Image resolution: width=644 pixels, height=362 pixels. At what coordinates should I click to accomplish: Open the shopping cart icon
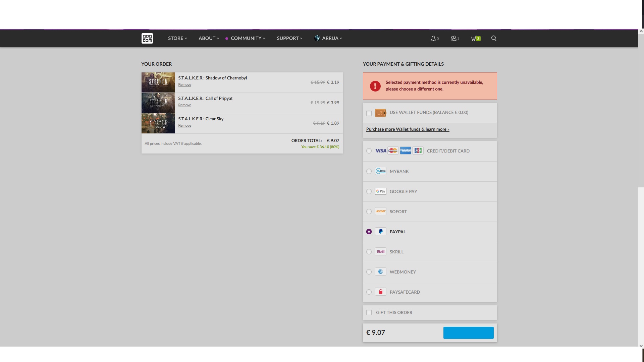[473, 38]
